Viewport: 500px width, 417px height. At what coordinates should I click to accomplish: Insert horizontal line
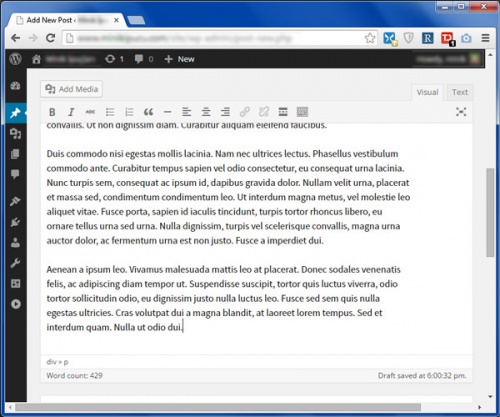click(167, 112)
